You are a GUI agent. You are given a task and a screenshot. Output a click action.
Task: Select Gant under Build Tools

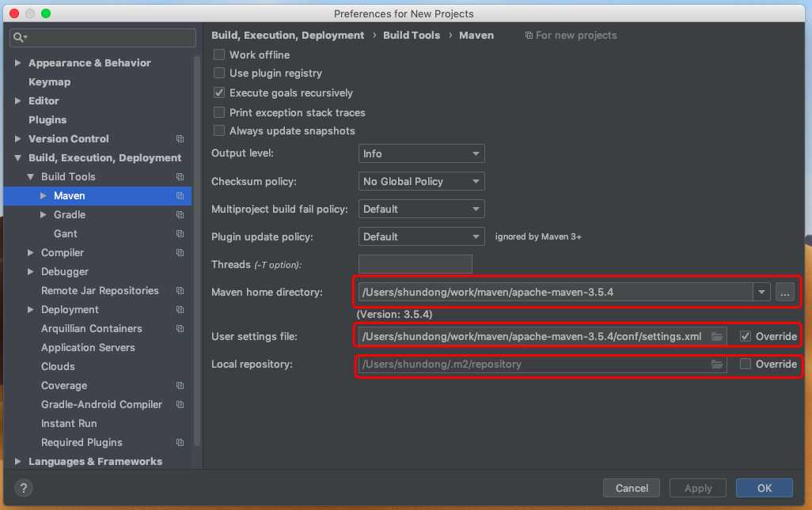65,234
